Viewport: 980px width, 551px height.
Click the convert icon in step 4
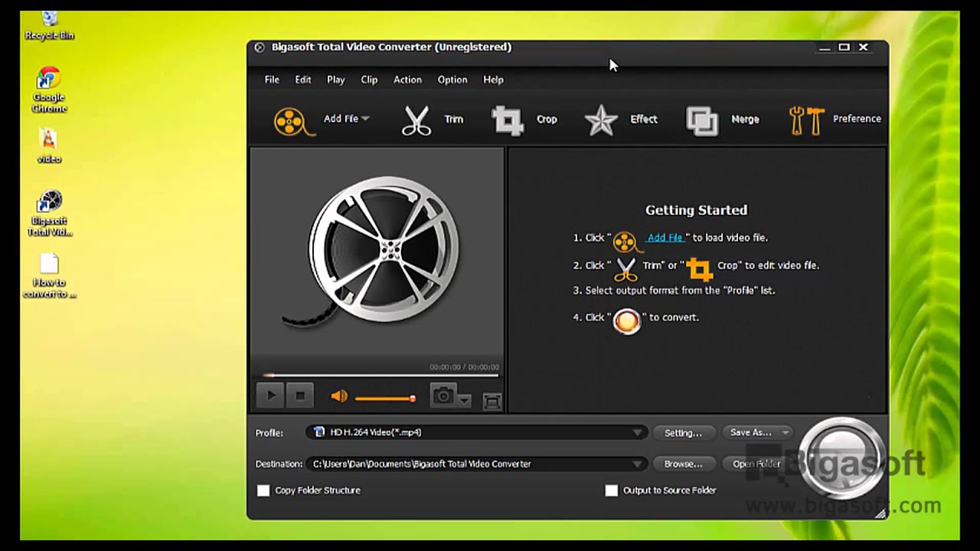coord(627,321)
